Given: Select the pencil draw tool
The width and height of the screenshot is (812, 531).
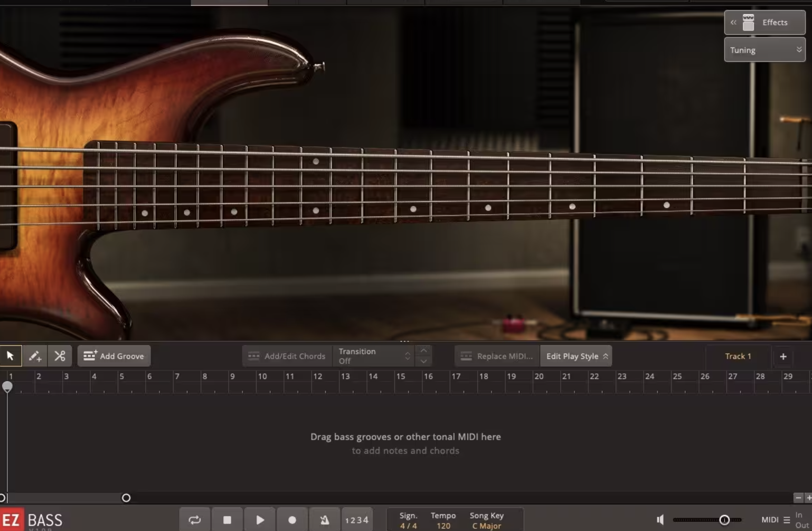Looking at the screenshot, I should (x=35, y=356).
